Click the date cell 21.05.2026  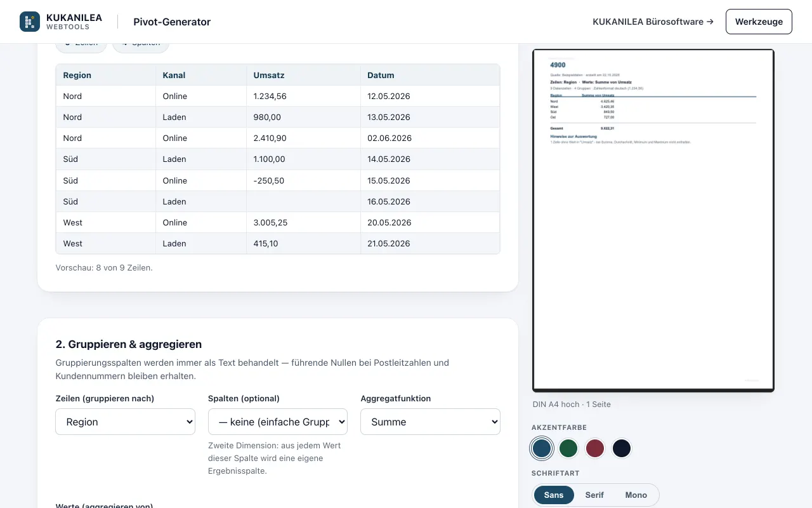[430, 243]
